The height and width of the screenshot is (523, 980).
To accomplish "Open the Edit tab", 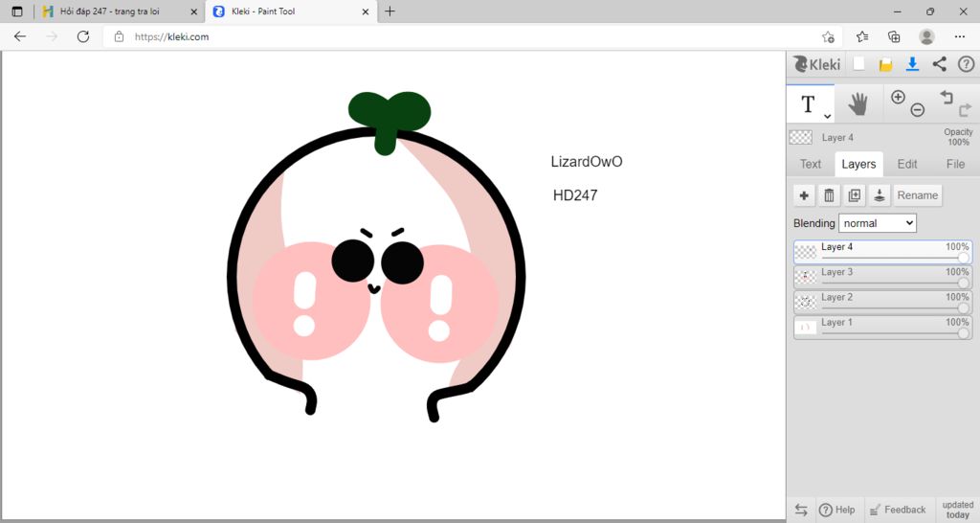I will click(907, 164).
